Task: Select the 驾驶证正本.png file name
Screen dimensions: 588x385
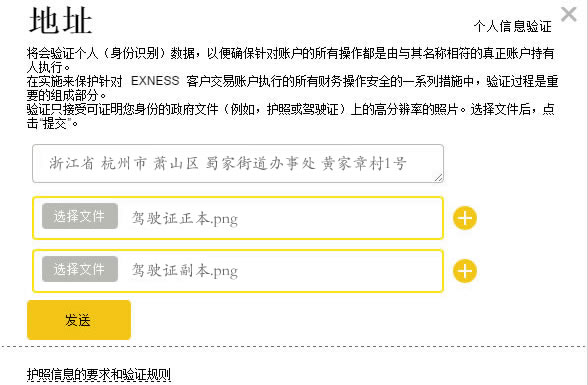Action: (x=184, y=218)
